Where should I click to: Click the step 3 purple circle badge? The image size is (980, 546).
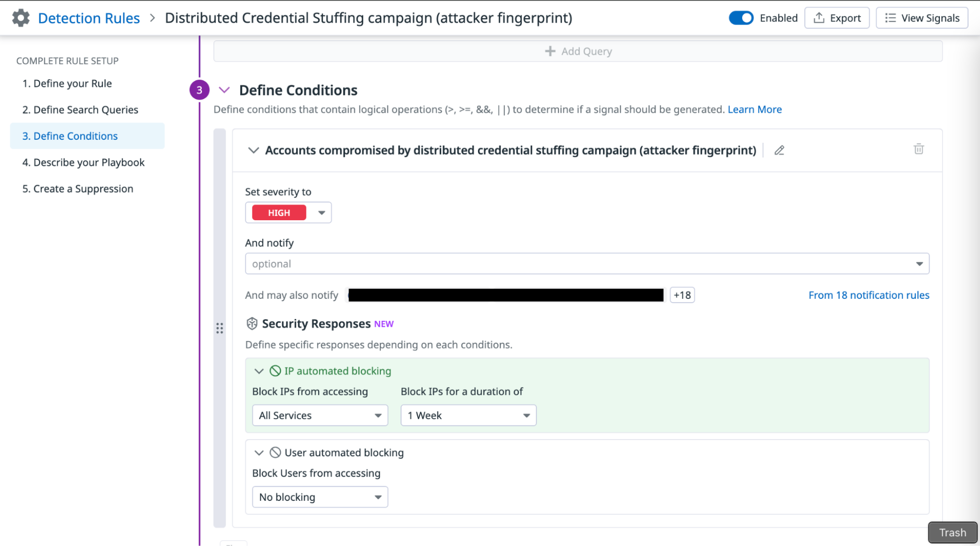pyautogui.click(x=199, y=90)
